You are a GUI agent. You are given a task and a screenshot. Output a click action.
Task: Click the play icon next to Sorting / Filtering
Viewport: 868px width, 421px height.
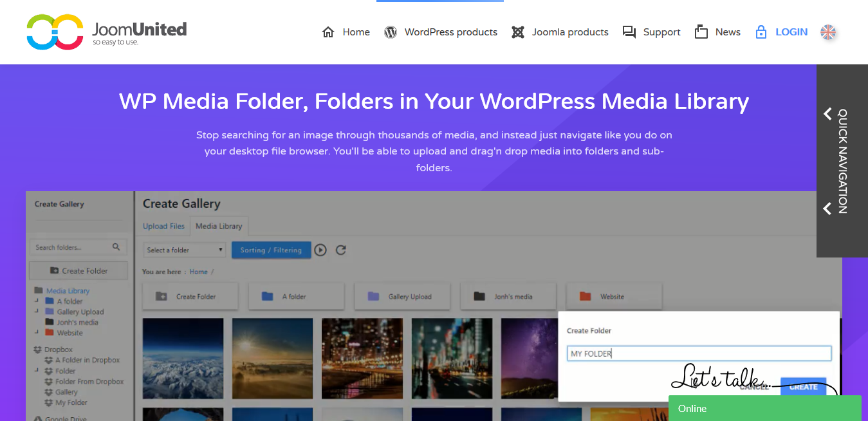[x=320, y=250]
